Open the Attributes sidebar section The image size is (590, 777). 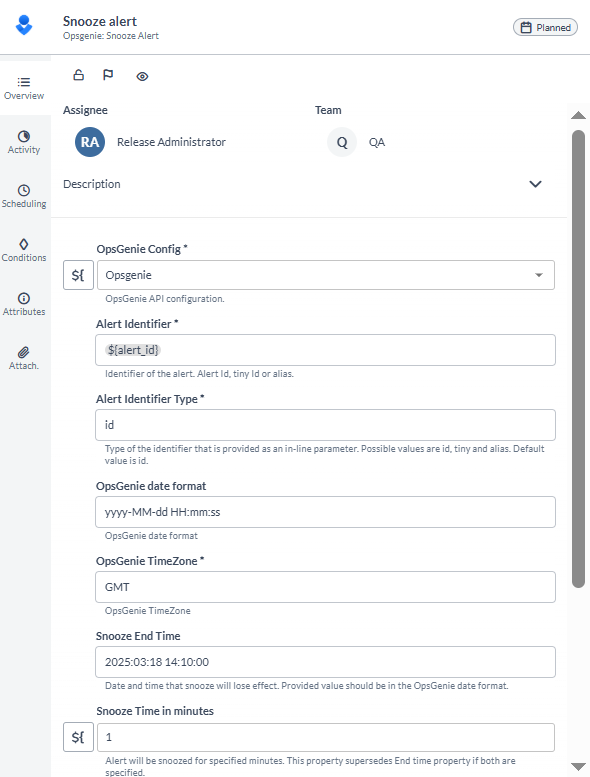pos(24,304)
